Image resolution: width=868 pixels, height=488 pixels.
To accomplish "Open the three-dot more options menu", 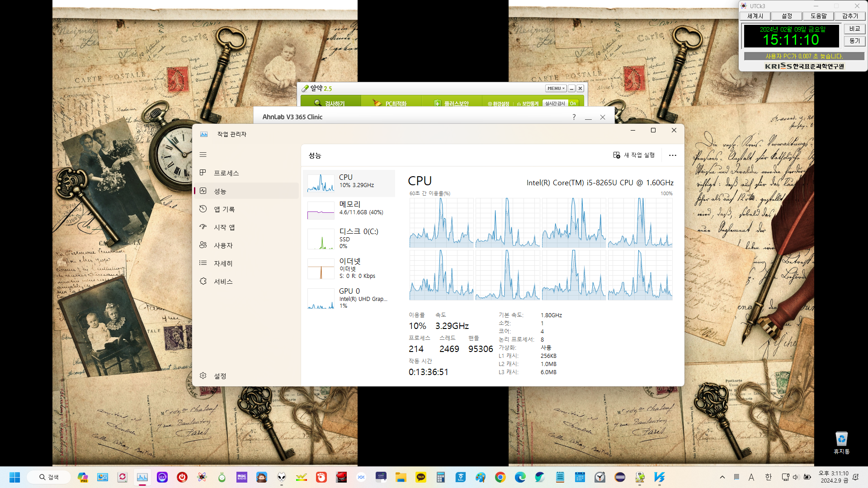I will (673, 155).
